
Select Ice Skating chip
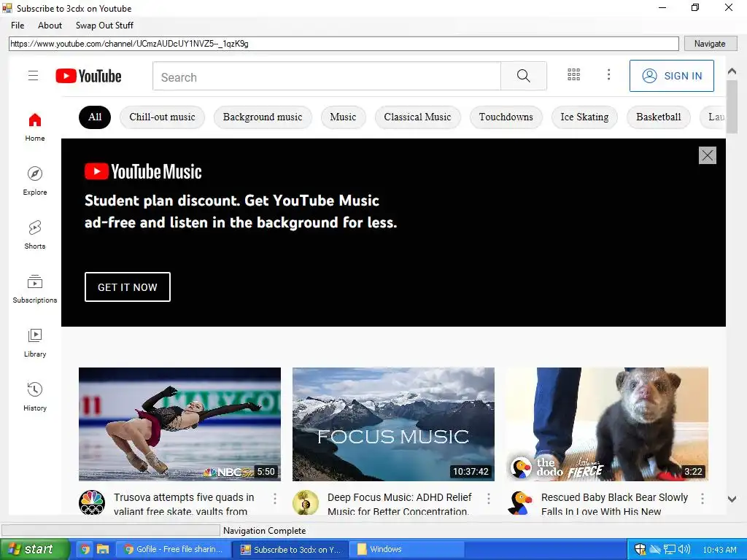(584, 117)
